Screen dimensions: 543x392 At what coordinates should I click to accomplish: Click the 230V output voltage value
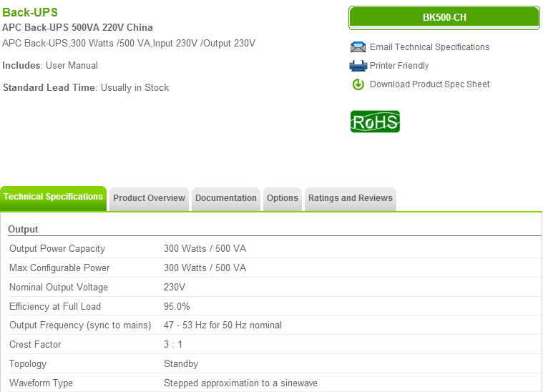tap(175, 288)
